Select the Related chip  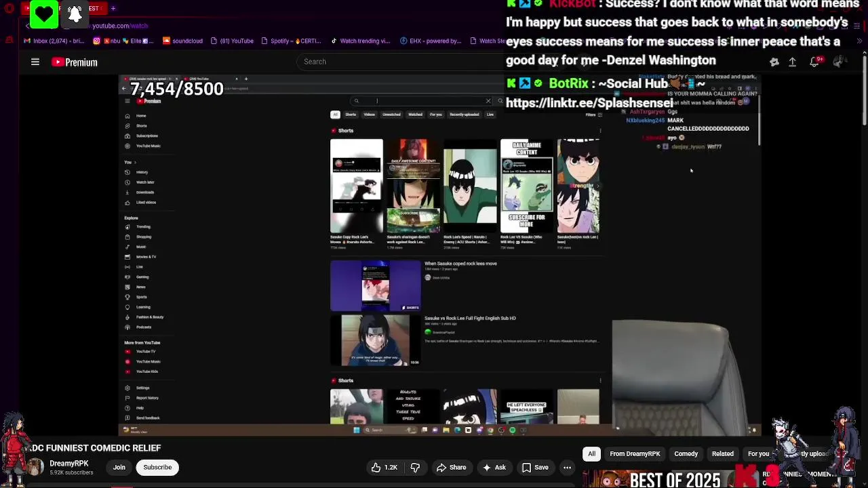tap(723, 453)
